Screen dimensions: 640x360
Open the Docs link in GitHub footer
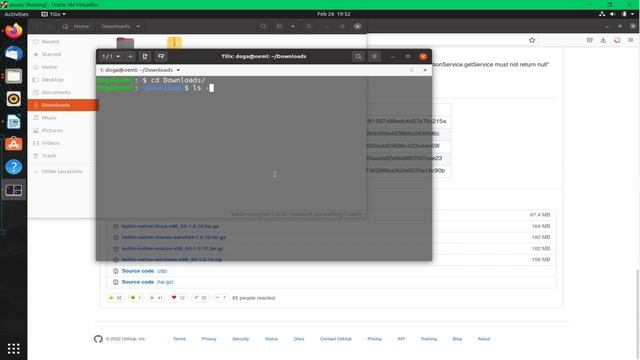click(x=299, y=339)
